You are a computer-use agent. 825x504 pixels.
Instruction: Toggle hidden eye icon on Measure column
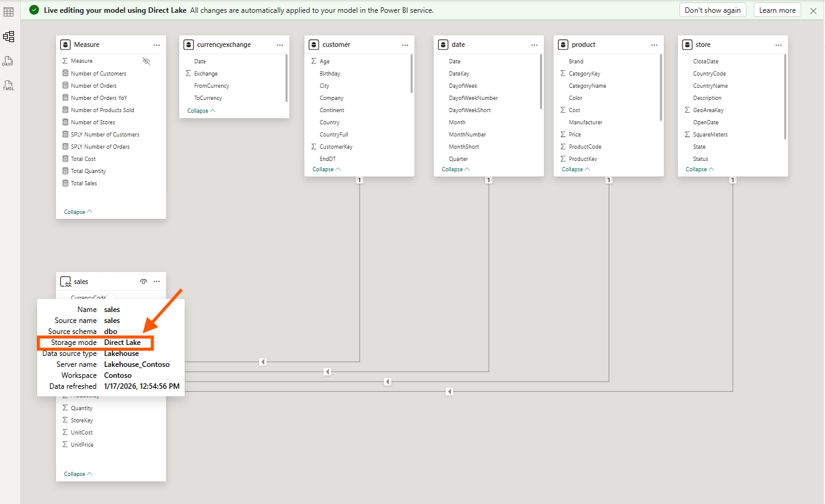(146, 61)
